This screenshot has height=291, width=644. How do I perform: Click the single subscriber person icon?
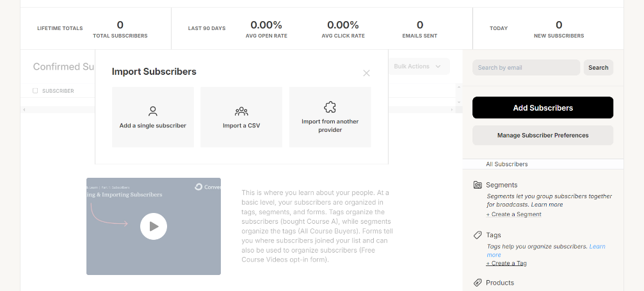click(x=152, y=111)
